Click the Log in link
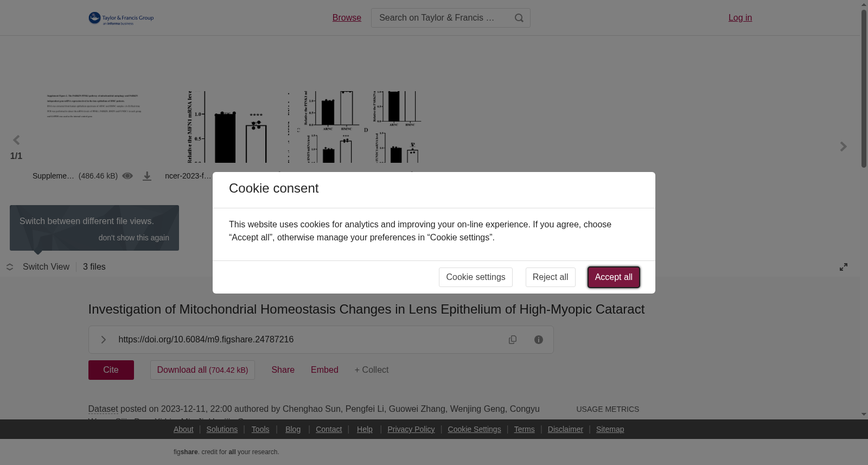The width and height of the screenshot is (868, 465). coord(740,18)
